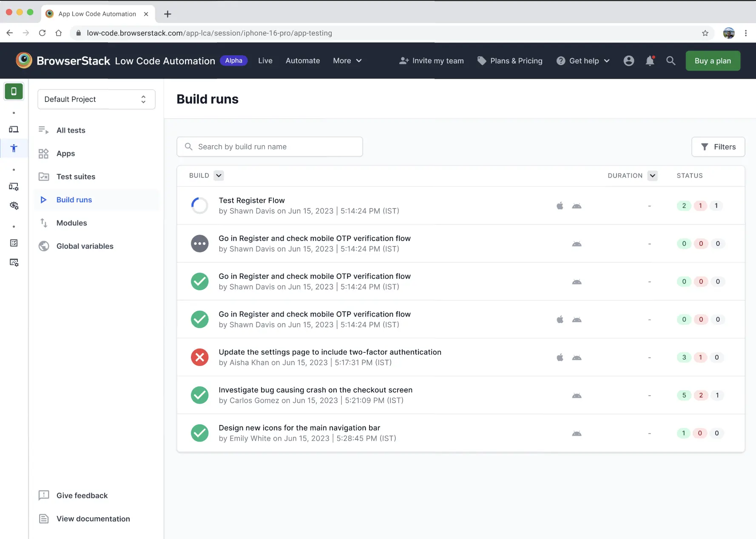The image size is (756, 539).
Task: Click the Test Register Flow progress spinner
Action: click(199, 205)
